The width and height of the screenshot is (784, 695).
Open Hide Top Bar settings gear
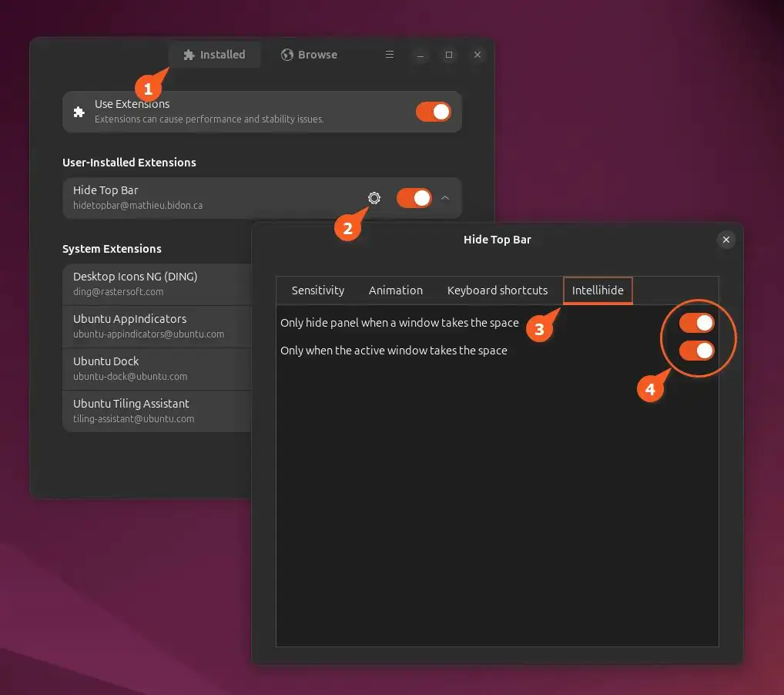[374, 198]
